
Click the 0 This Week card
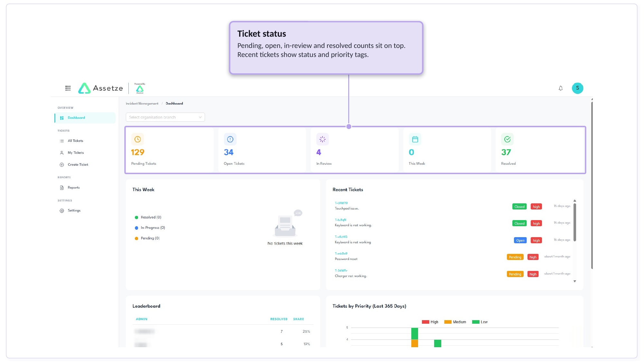[447, 150]
